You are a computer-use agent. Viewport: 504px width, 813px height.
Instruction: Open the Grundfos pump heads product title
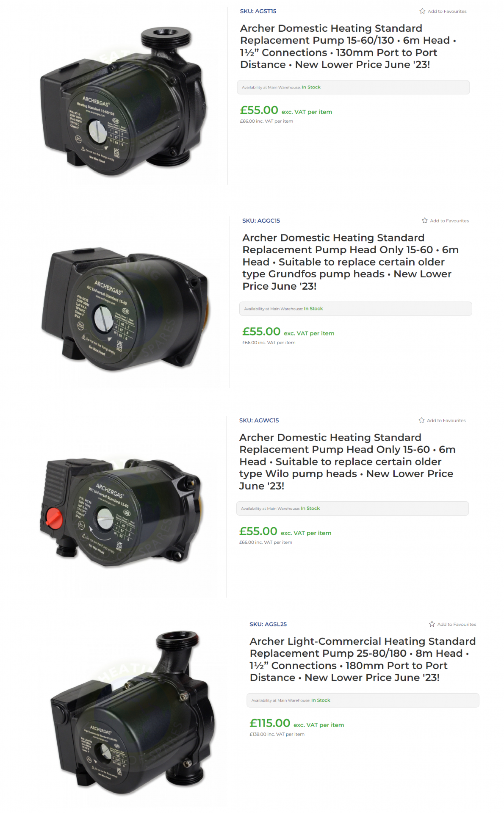[350, 262]
